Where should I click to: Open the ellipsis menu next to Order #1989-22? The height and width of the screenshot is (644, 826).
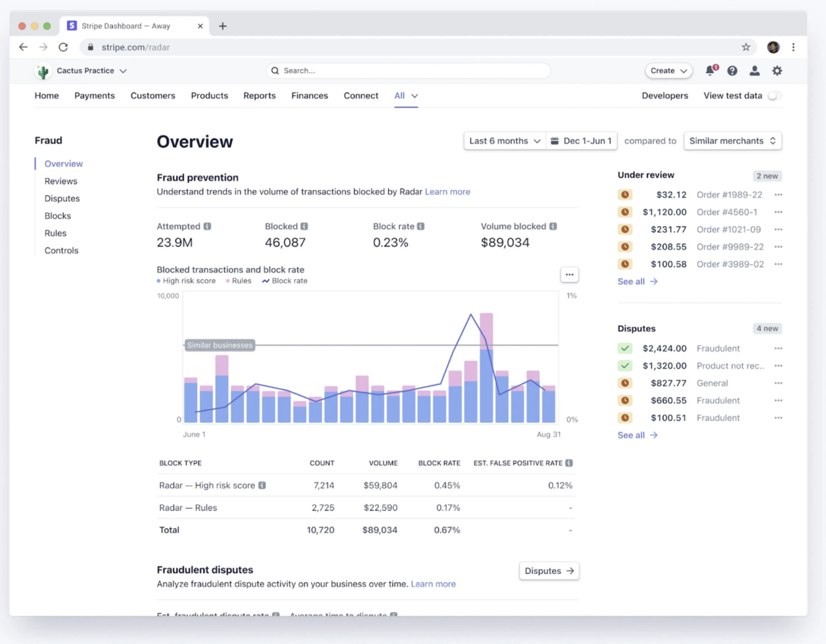(x=778, y=194)
